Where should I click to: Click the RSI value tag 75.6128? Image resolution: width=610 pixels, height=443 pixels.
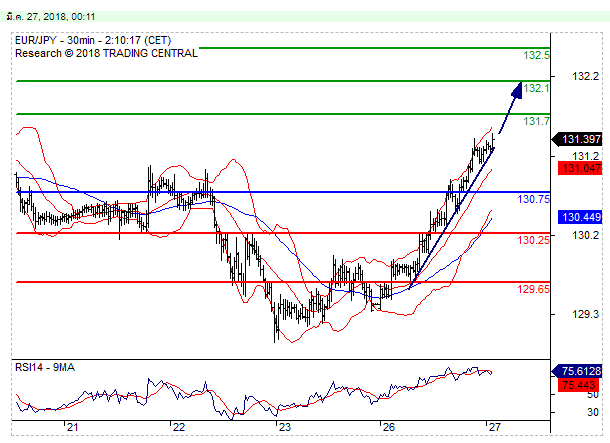coord(577,371)
